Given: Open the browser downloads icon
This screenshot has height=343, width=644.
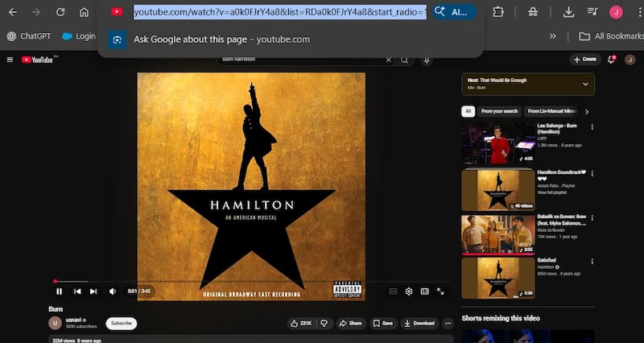Looking at the screenshot, I should click(x=568, y=12).
